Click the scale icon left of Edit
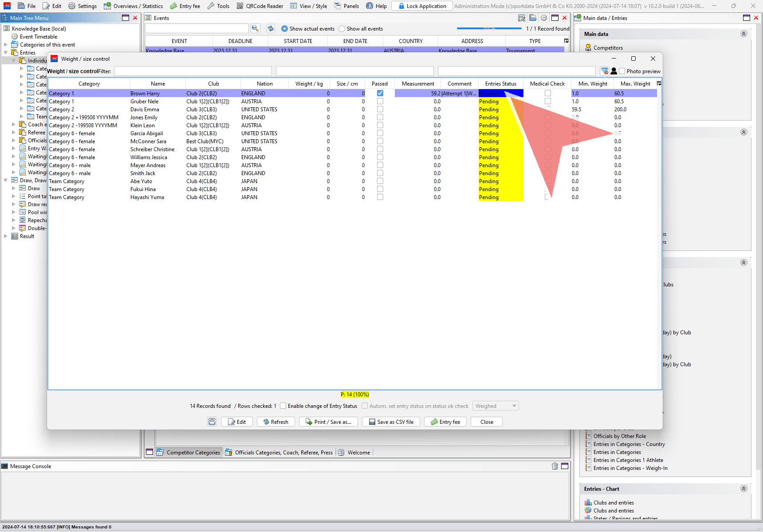Image resolution: width=763 pixels, height=532 pixels. click(x=212, y=422)
